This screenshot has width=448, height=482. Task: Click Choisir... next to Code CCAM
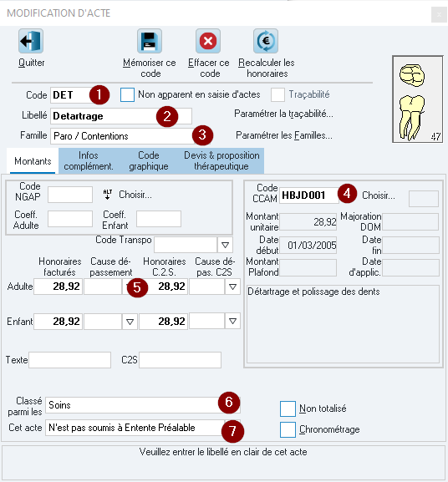click(379, 195)
